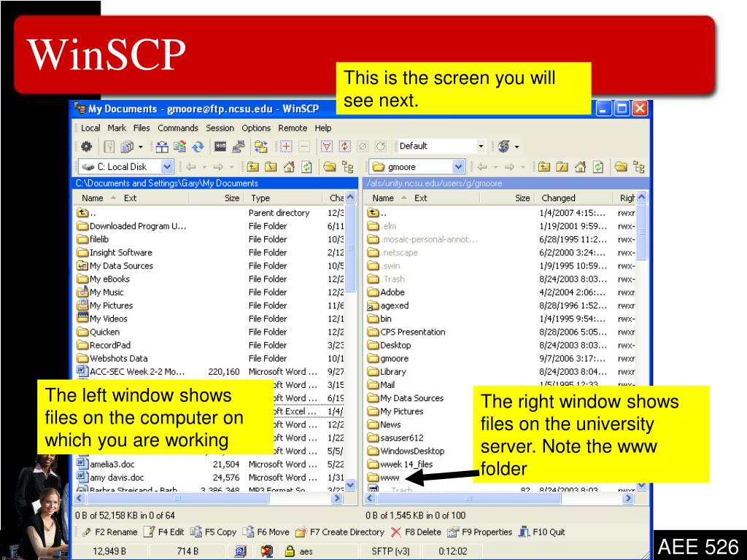Image resolution: width=747 pixels, height=560 pixels.
Task: Select amelia3.doc in the local panel
Action: (106, 464)
